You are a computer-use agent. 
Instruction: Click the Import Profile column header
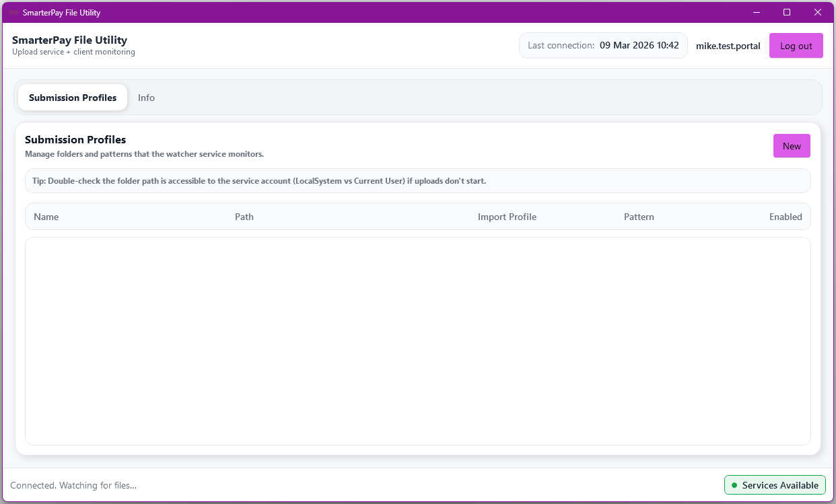pyautogui.click(x=507, y=217)
